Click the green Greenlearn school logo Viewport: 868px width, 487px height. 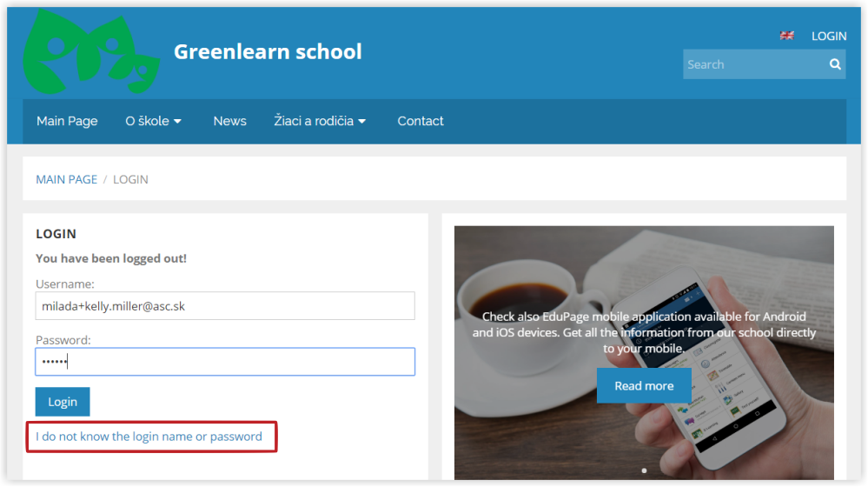tap(91, 52)
